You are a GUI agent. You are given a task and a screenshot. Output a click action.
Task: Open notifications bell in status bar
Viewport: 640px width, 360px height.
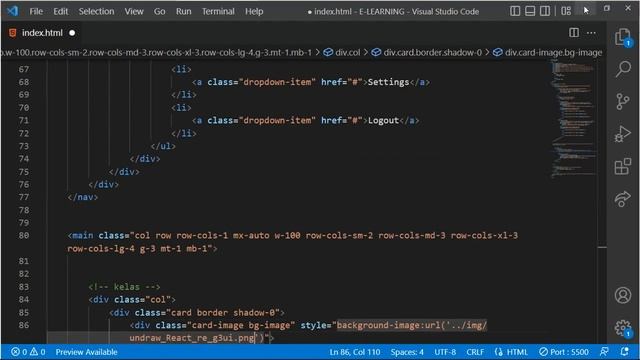624,351
